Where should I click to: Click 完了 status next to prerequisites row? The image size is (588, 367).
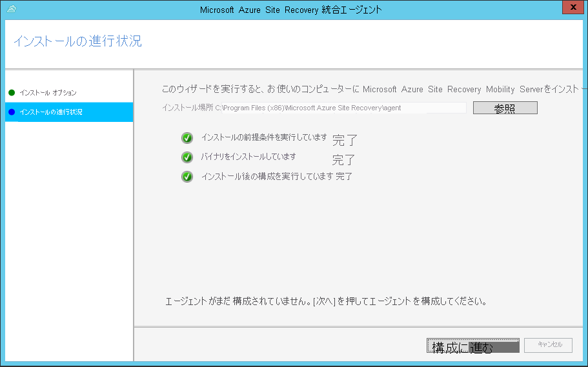[345, 140]
